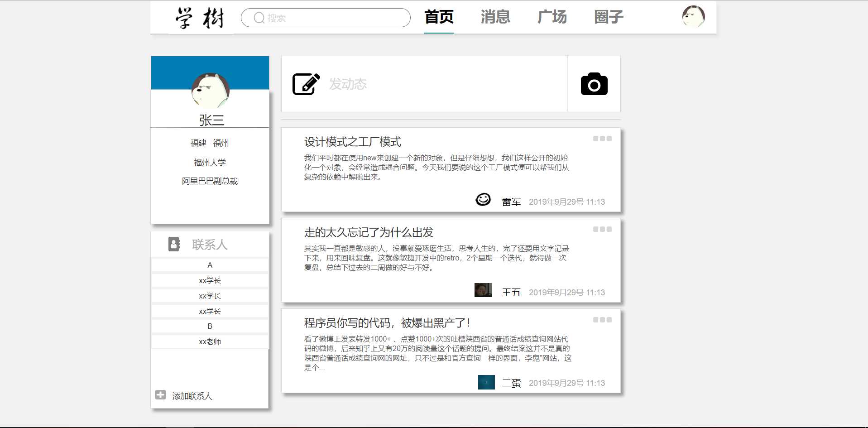Screen dimensions: 868x428
Task: Open post titled 走的太久忘记了为什么出发
Action: point(369,232)
